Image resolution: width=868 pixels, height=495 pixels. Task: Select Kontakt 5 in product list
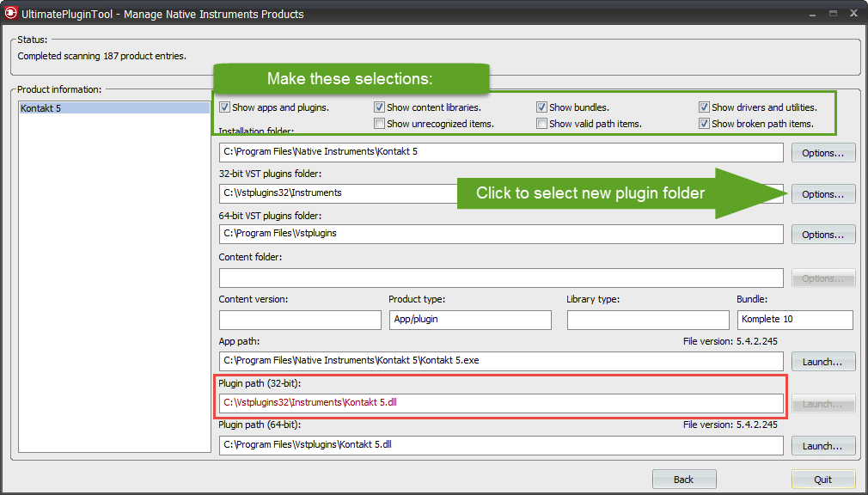114,108
